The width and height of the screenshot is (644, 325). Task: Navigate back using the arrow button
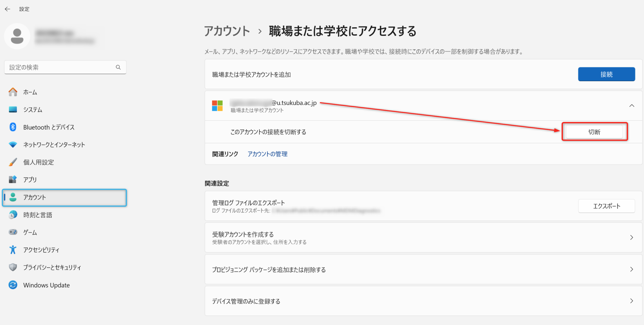[7, 9]
